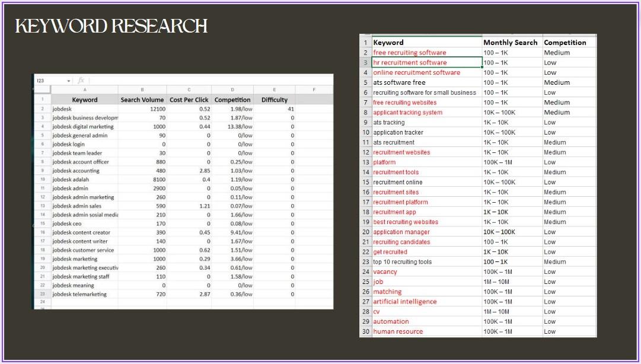Select the Search Volume header cell

[142, 100]
